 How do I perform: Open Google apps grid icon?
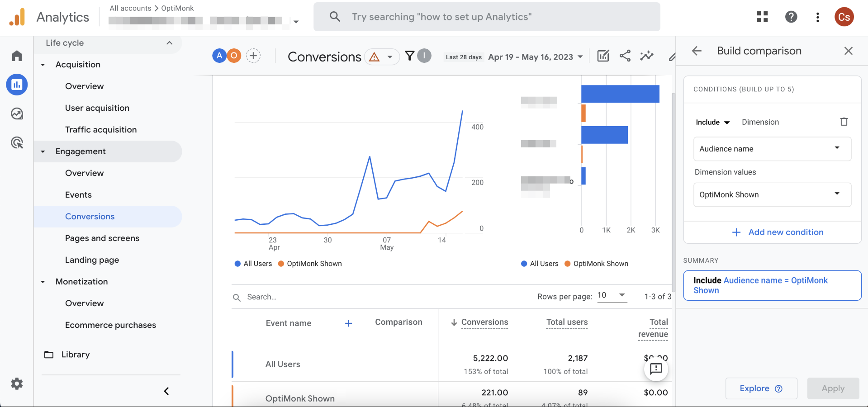click(762, 17)
